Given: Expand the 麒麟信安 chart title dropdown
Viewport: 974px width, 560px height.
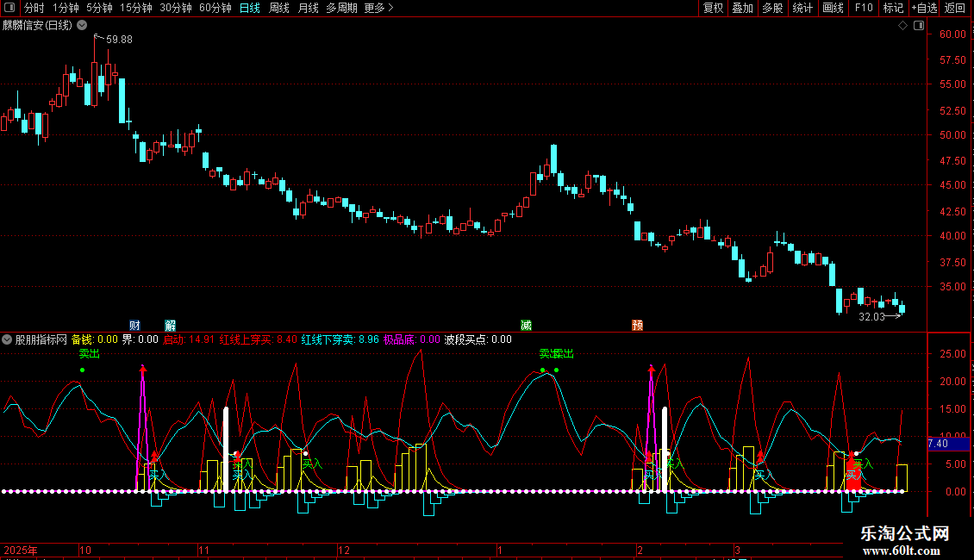Looking at the screenshot, I should 82,25.
